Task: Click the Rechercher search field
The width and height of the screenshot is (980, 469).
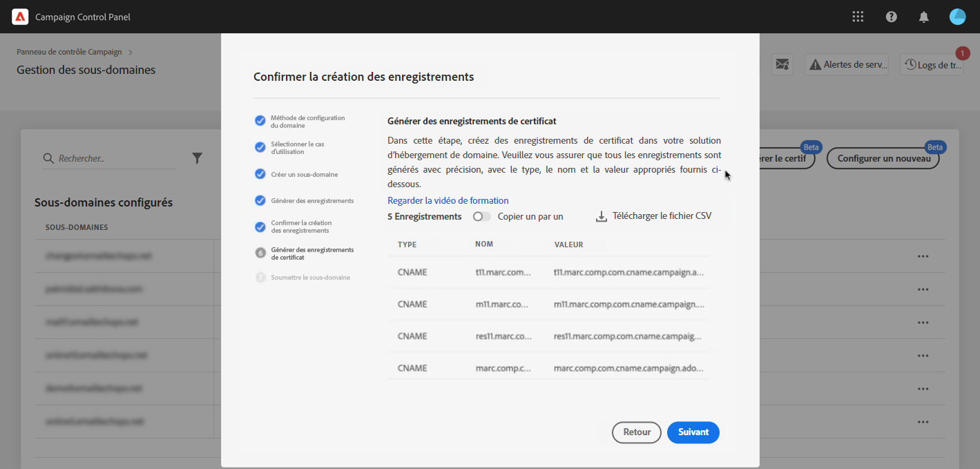Action: coord(114,158)
